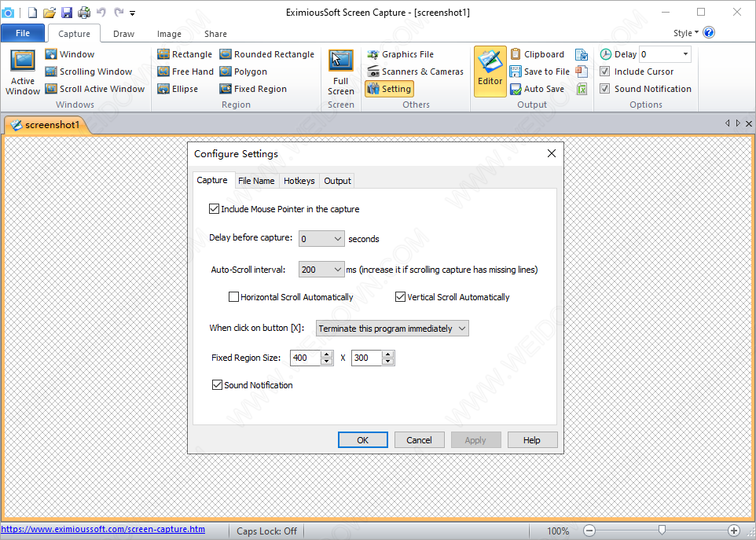756x540 pixels.
Task: Open the File menu
Action: click(23, 33)
